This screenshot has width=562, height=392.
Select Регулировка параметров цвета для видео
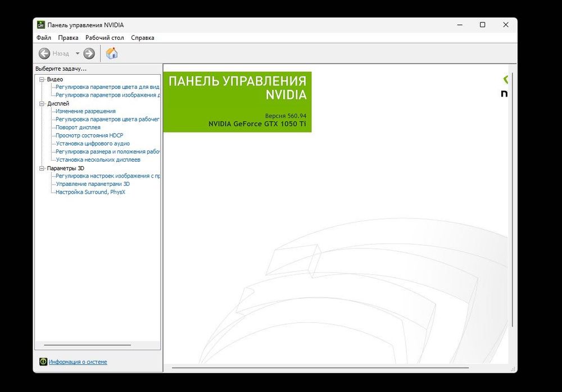click(x=107, y=86)
